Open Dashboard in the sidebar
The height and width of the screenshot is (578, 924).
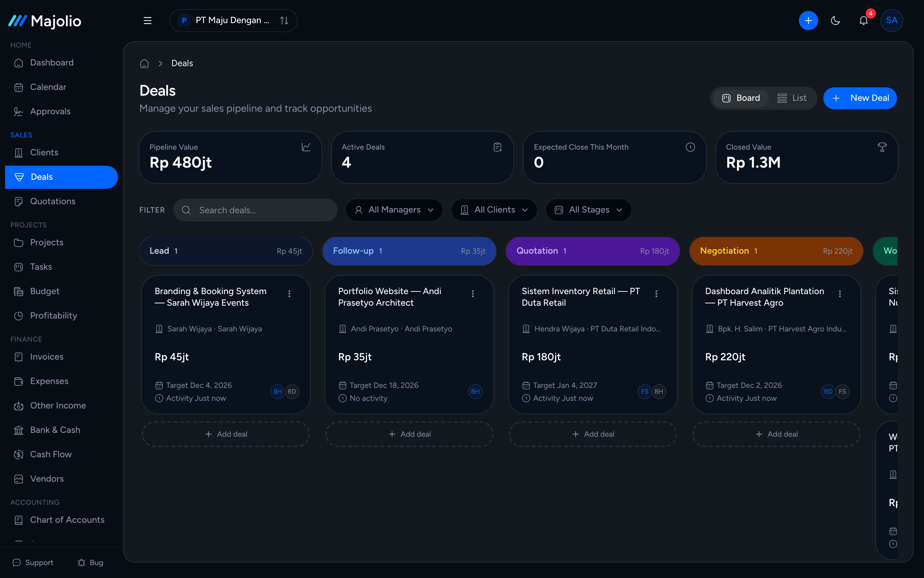(62, 63)
